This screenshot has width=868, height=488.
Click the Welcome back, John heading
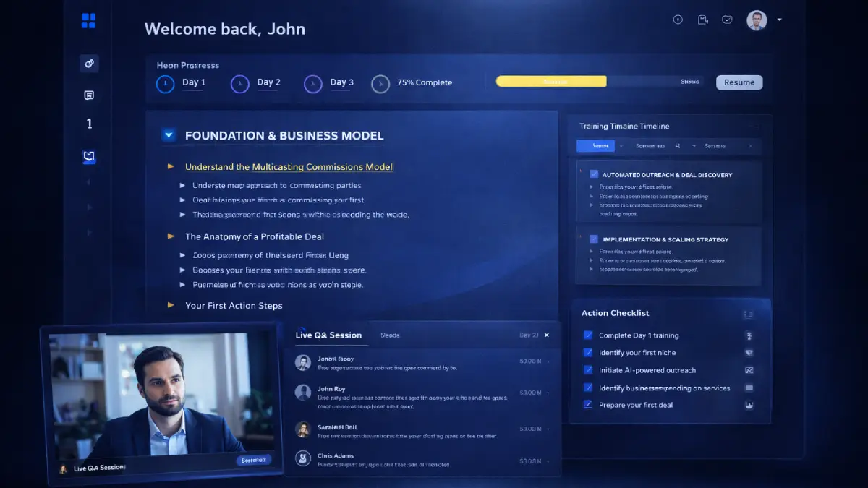pos(225,29)
